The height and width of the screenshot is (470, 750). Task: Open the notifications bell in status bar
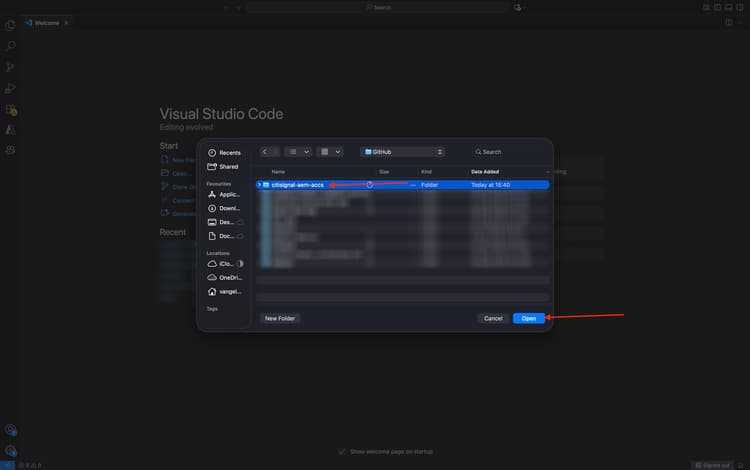(x=740, y=465)
